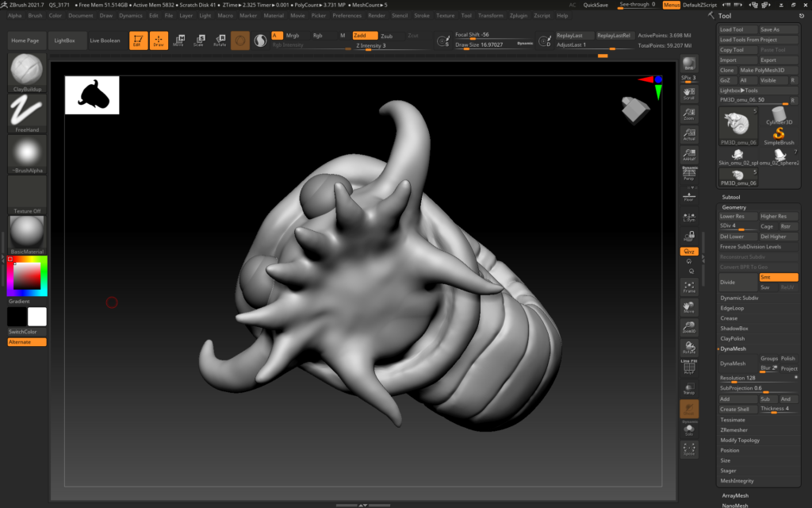Toggle Solo mode
Screen dimensions: 812x508
click(x=689, y=429)
